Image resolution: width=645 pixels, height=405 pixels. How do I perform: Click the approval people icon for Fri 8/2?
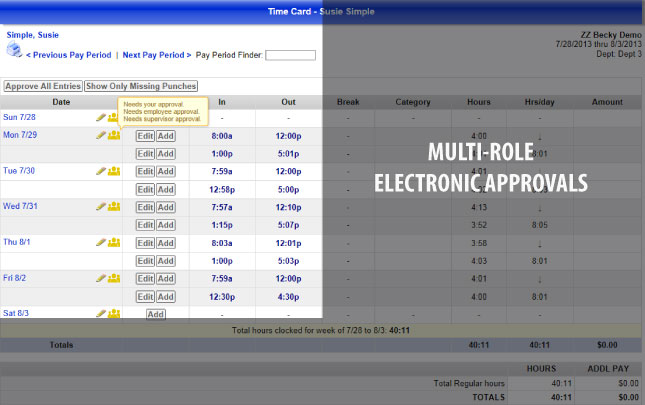click(x=113, y=279)
